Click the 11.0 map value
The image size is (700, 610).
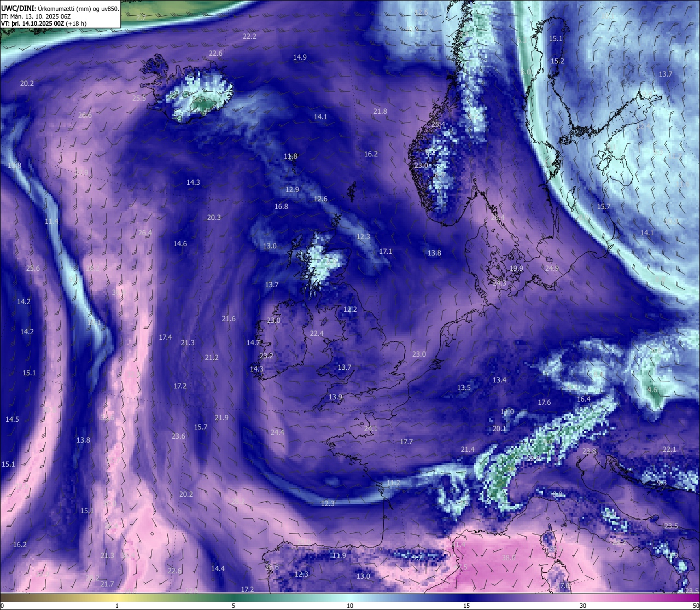coord(507,412)
